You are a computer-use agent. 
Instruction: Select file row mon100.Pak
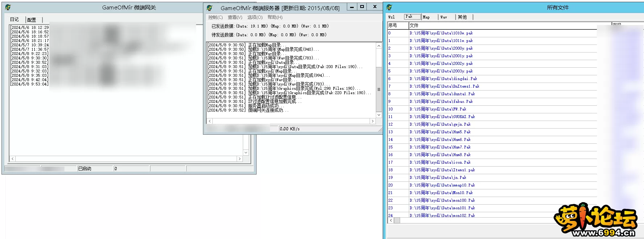pos(492,200)
